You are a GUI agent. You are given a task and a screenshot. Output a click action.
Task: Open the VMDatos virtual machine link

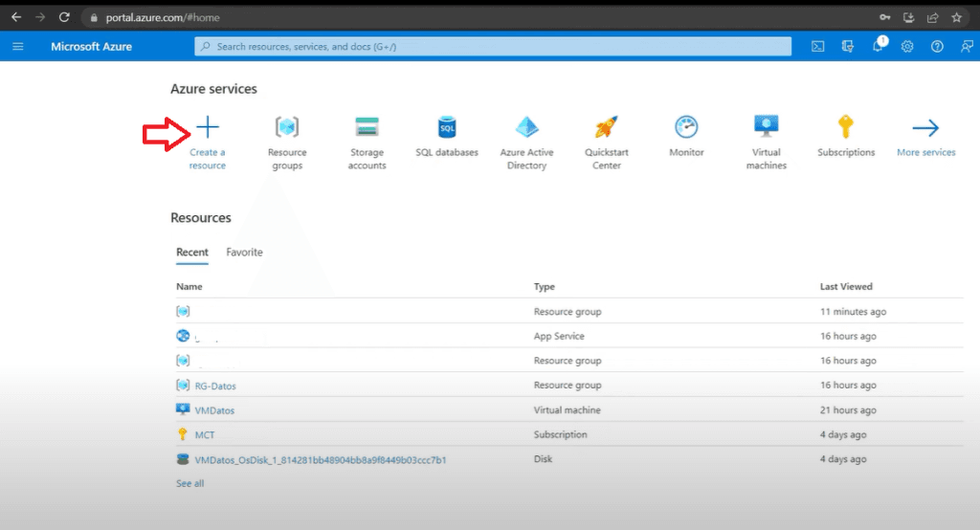pos(214,410)
